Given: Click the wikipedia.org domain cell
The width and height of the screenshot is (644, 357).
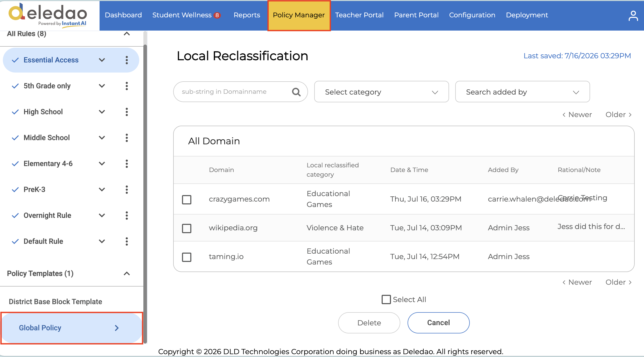Looking at the screenshot, I should pos(233,228).
